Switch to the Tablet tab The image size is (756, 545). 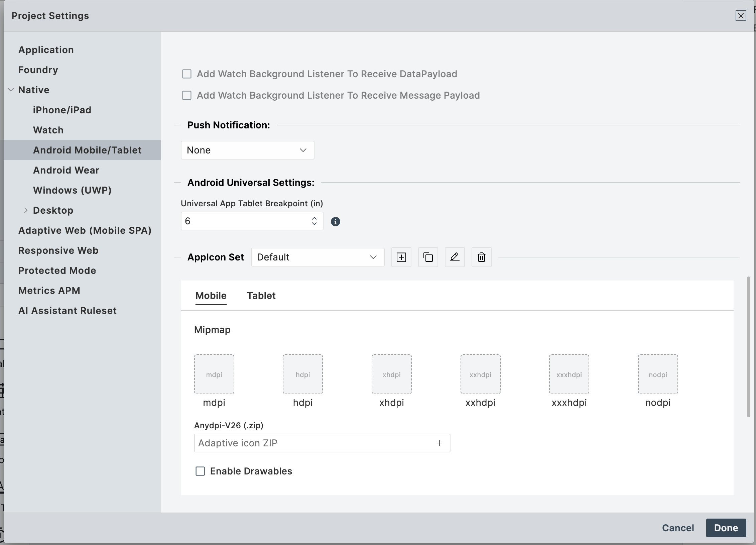[x=261, y=296]
